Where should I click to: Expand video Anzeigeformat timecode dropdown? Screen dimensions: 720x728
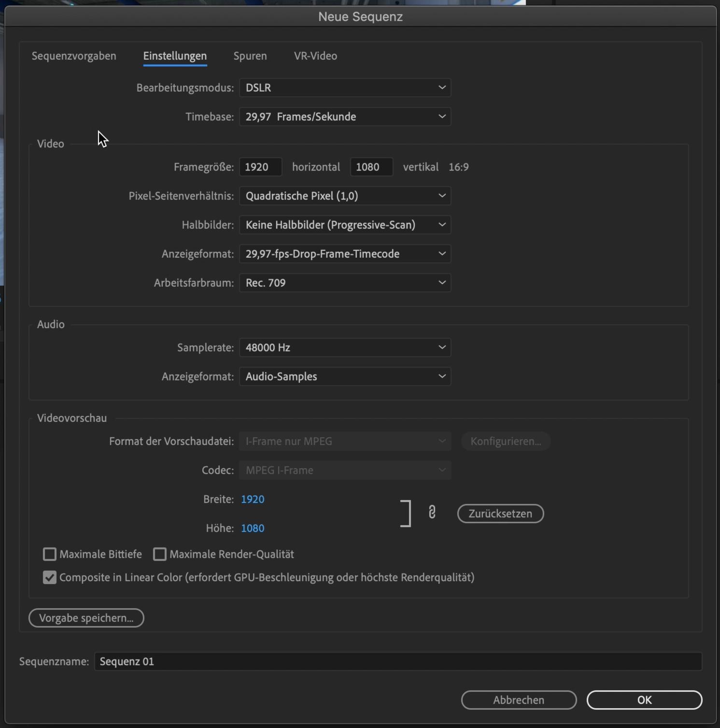[x=345, y=254]
